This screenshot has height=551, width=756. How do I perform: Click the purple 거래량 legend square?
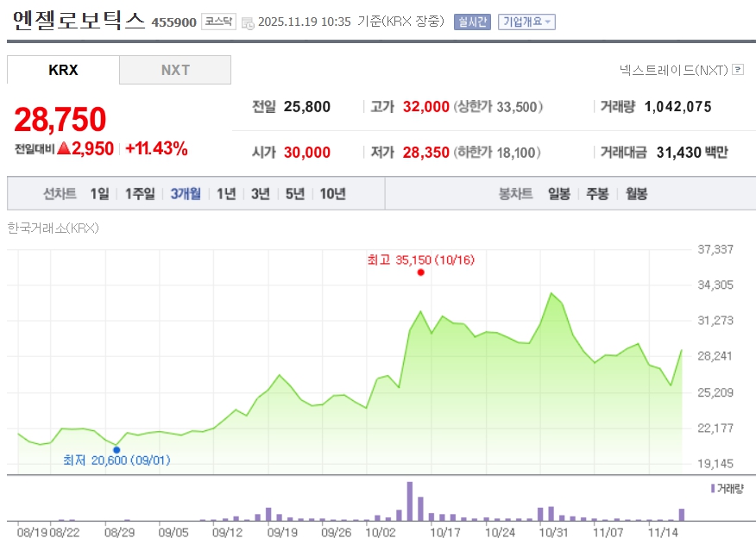point(713,488)
